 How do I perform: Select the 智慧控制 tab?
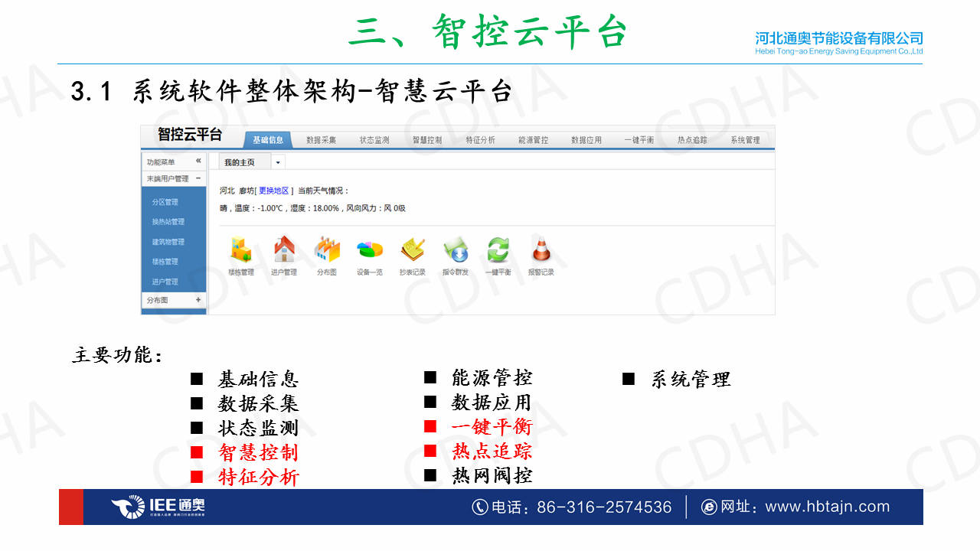(x=427, y=140)
